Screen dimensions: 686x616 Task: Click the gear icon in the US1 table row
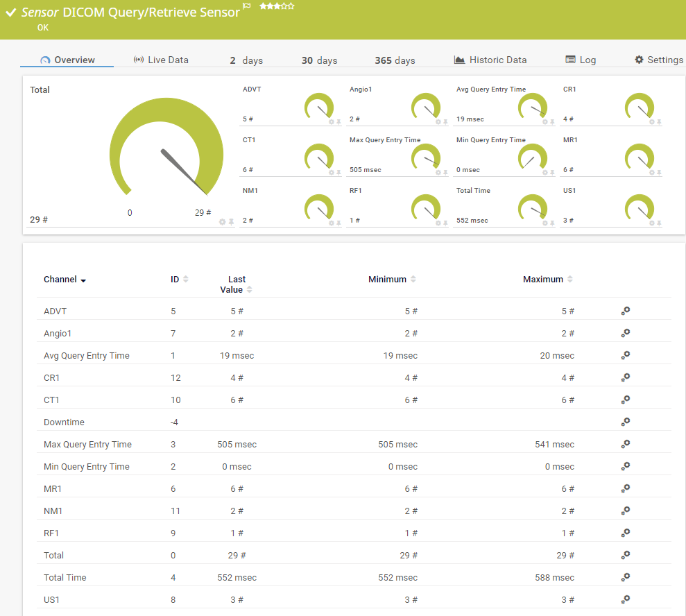click(625, 599)
